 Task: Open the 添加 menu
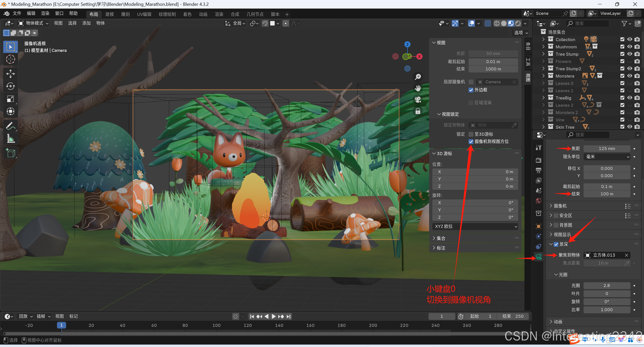coord(86,23)
